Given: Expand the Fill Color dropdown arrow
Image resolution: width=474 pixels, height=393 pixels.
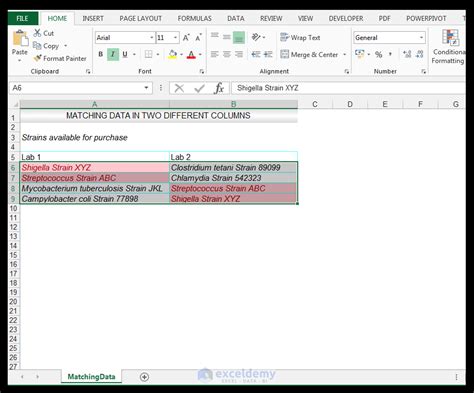Looking at the screenshot, I should pos(182,54).
